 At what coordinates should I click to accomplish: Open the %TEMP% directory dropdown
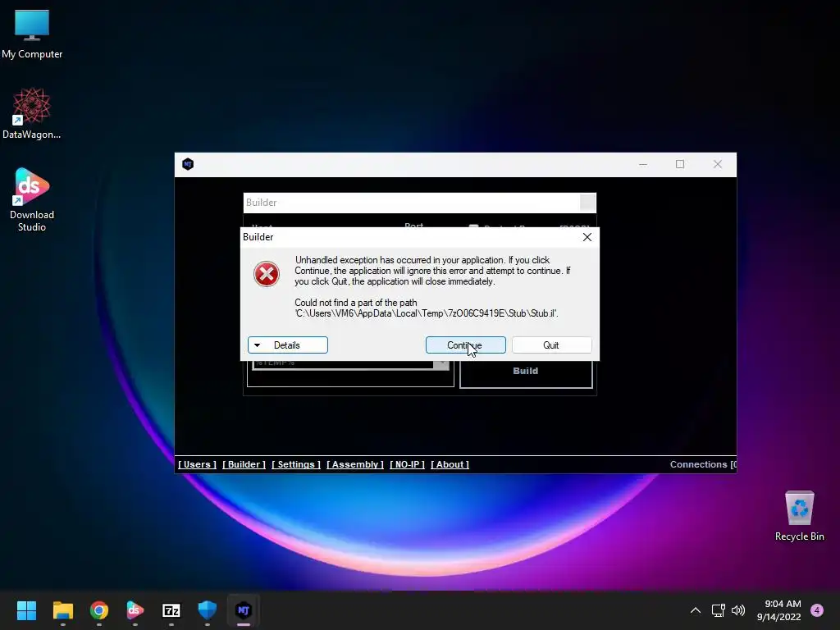pyautogui.click(x=441, y=364)
